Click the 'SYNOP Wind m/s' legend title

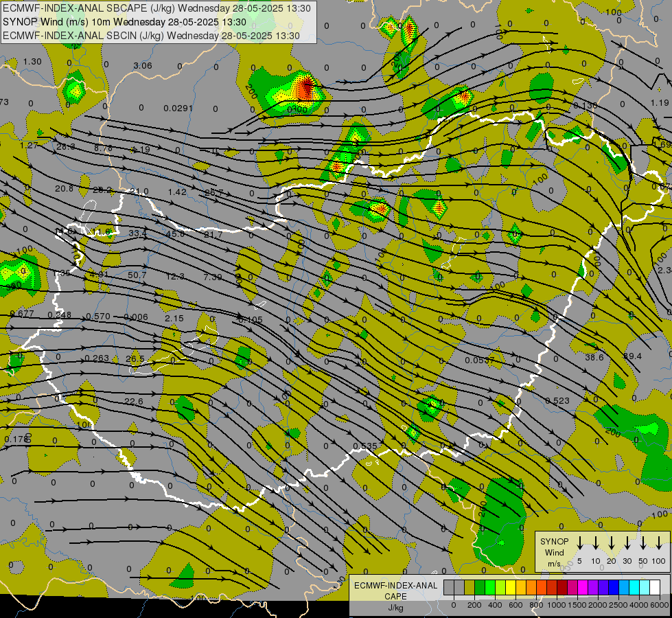[554, 552]
